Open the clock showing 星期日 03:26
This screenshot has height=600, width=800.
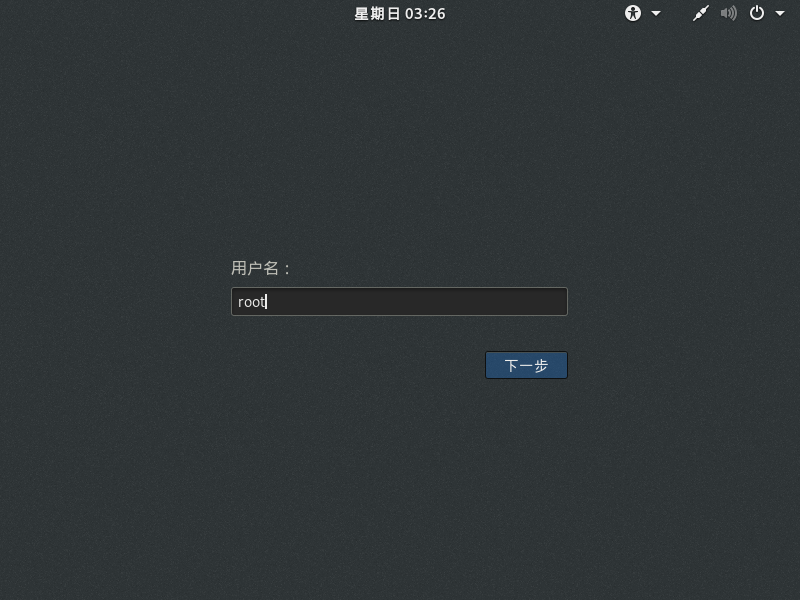(x=400, y=14)
